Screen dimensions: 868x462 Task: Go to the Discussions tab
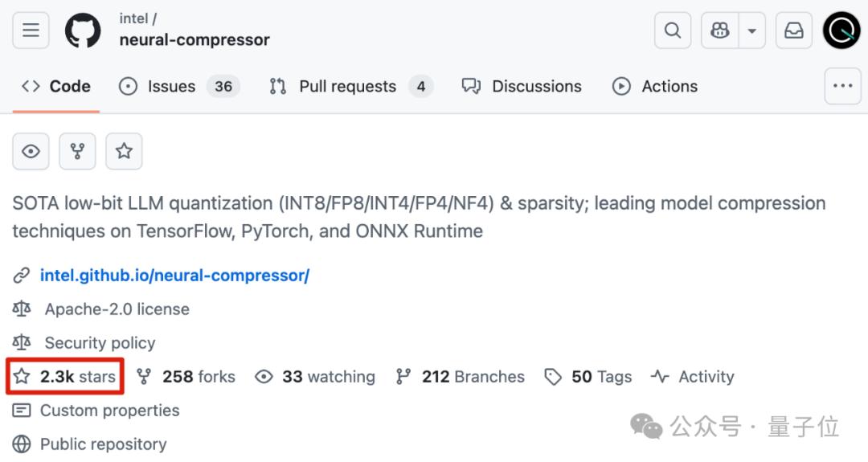click(x=522, y=86)
